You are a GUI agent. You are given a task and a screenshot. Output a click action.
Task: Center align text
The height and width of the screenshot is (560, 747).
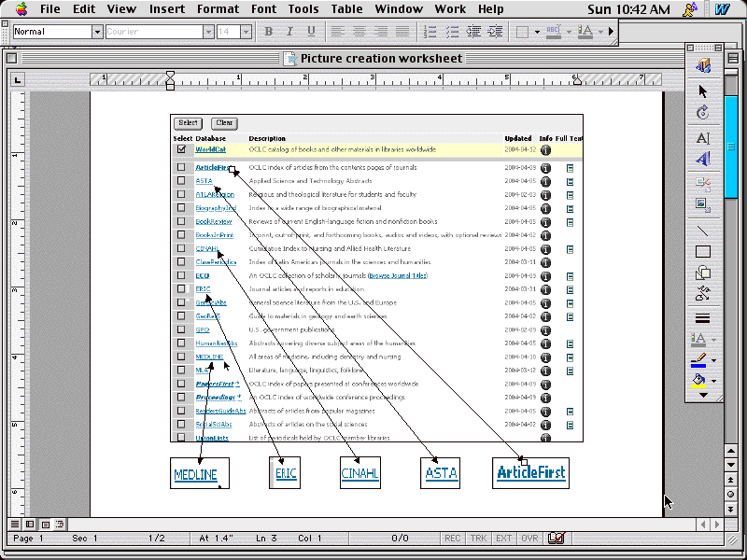click(x=359, y=32)
